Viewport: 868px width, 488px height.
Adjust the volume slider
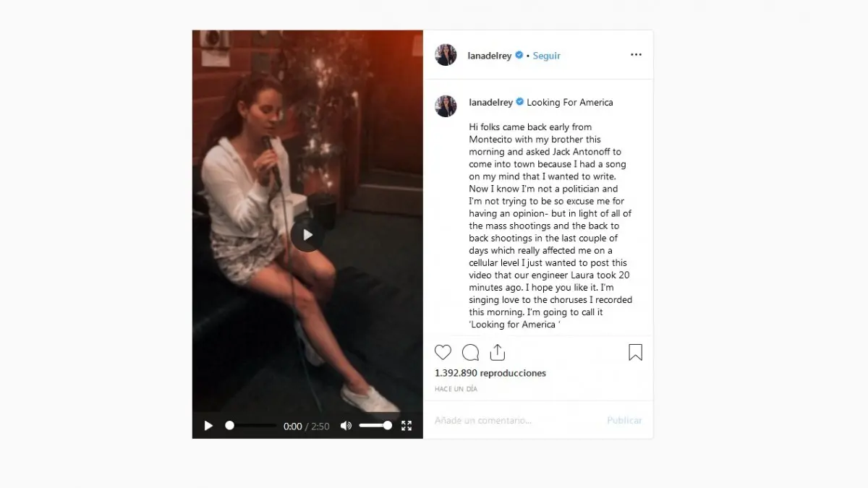375,426
